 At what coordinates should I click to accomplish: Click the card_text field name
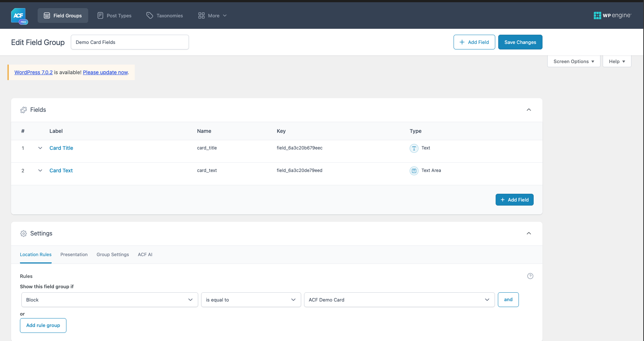coord(207,170)
